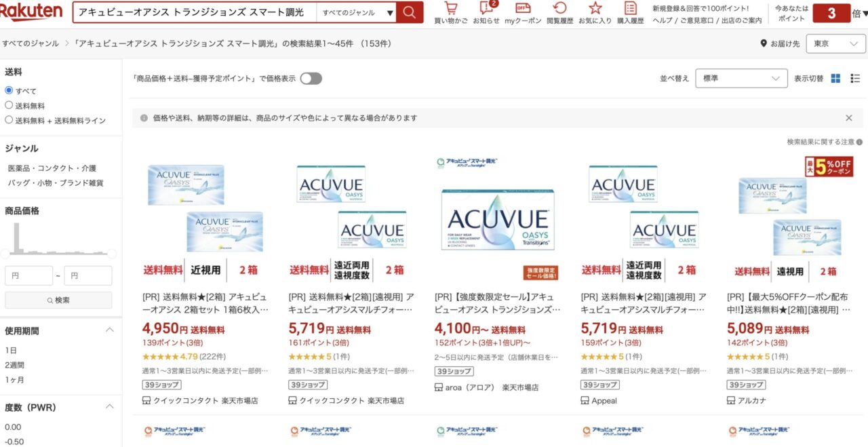Click star rating of 4.79 (222件) product
868x447 pixels.
click(160, 356)
